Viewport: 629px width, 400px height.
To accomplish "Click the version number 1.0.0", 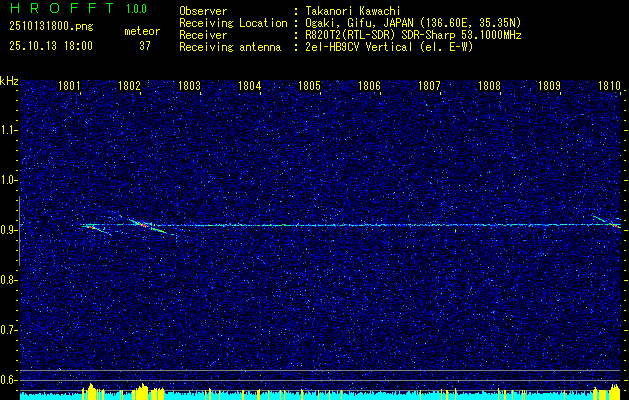I will 136,9.
